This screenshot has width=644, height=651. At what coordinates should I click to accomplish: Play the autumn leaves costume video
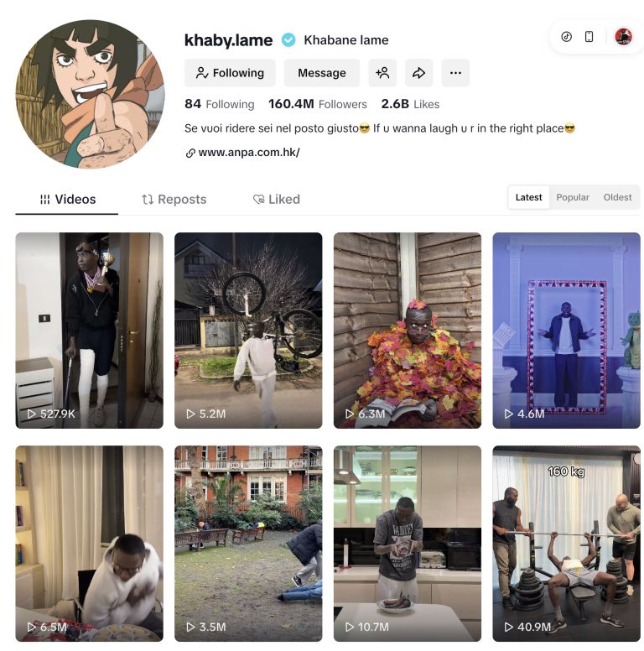407,331
